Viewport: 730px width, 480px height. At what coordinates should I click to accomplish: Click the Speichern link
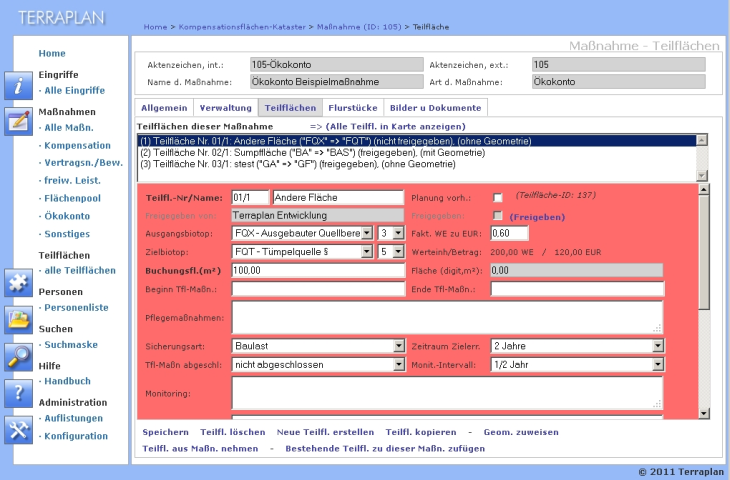click(165, 432)
